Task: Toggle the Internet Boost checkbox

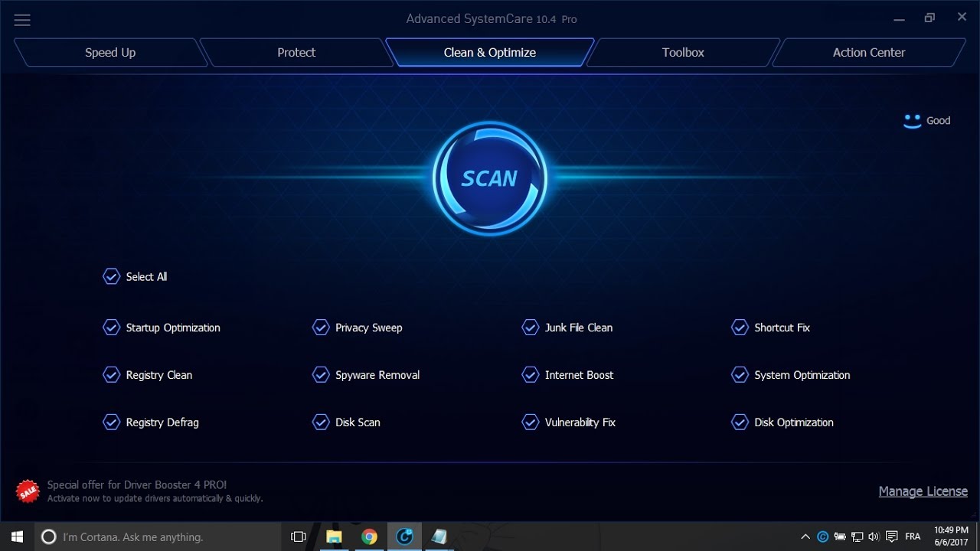Action: click(530, 375)
